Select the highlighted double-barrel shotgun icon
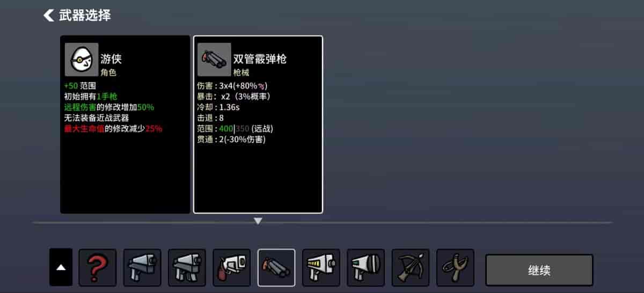The width and height of the screenshot is (644, 293). [276, 267]
